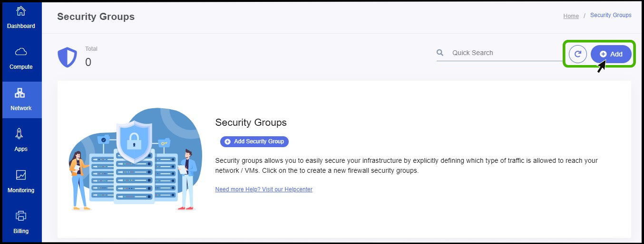Go to the Home breadcrumb link
The height and width of the screenshot is (244, 644).
(571, 16)
